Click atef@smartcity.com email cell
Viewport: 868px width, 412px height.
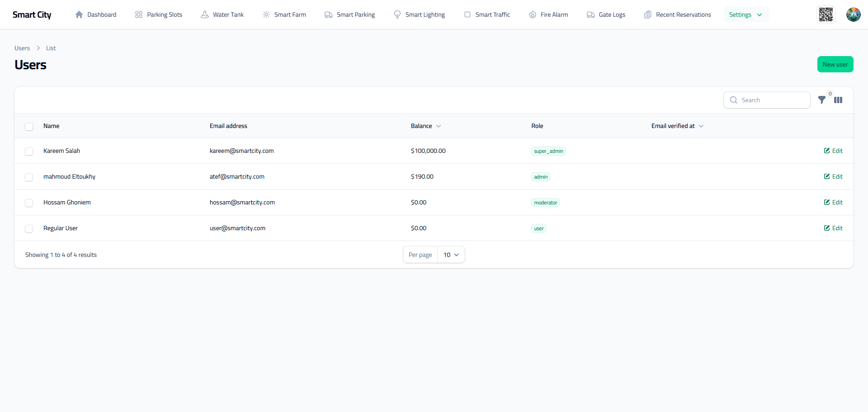pos(237,176)
